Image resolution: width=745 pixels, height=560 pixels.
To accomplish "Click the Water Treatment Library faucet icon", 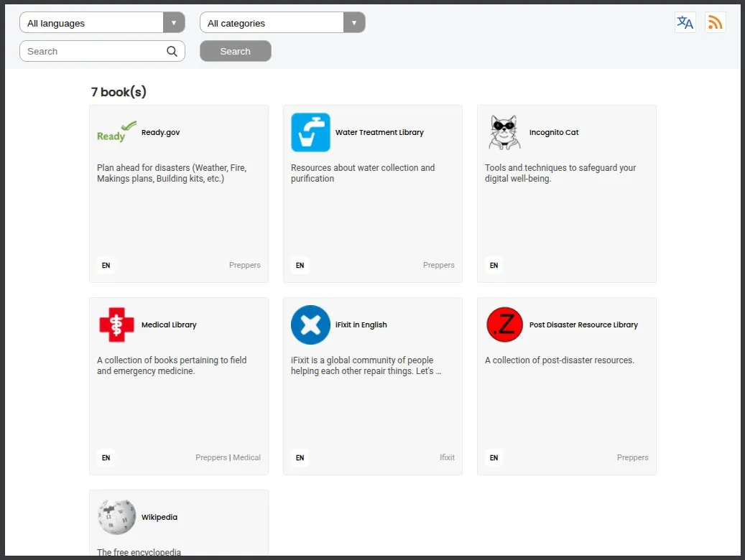I will [x=310, y=132].
